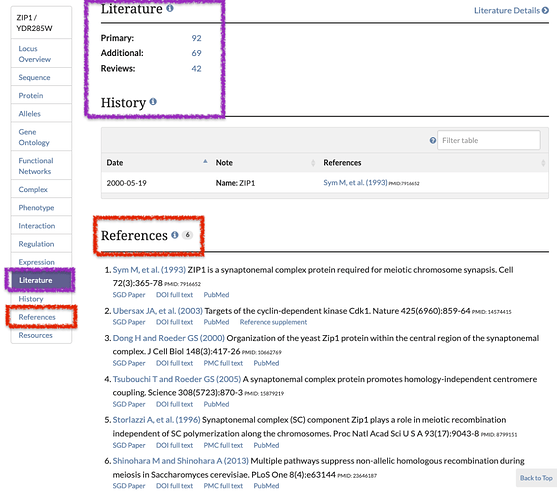Sort table by Note column arrows

(x=313, y=163)
